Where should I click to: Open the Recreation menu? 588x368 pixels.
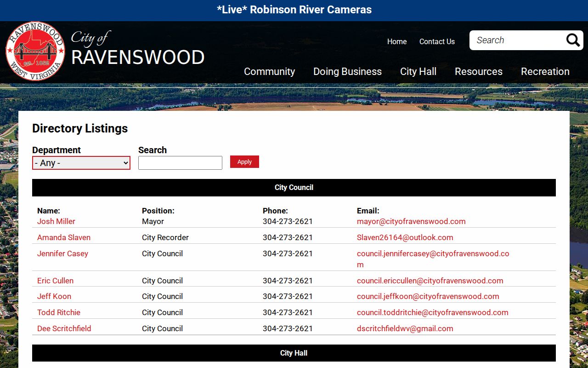pyautogui.click(x=545, y=71)
